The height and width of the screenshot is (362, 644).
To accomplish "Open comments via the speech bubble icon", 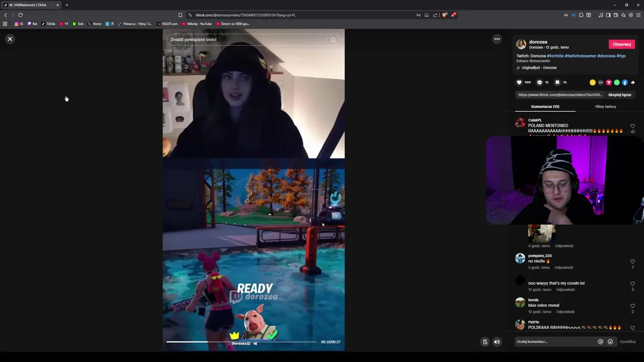I will [539, 82].
